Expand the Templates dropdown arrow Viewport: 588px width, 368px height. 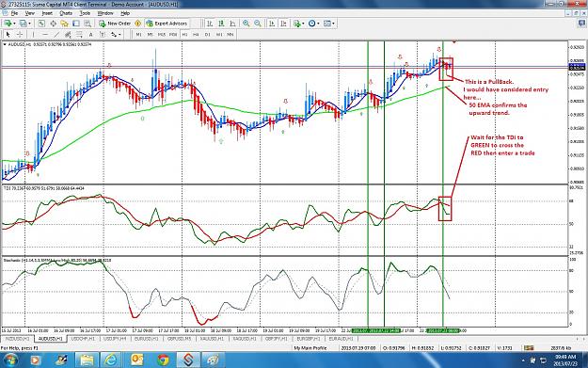333,24
